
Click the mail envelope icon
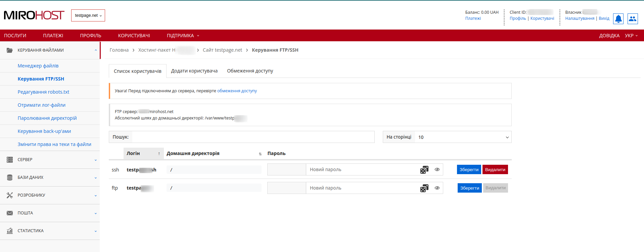10,213
